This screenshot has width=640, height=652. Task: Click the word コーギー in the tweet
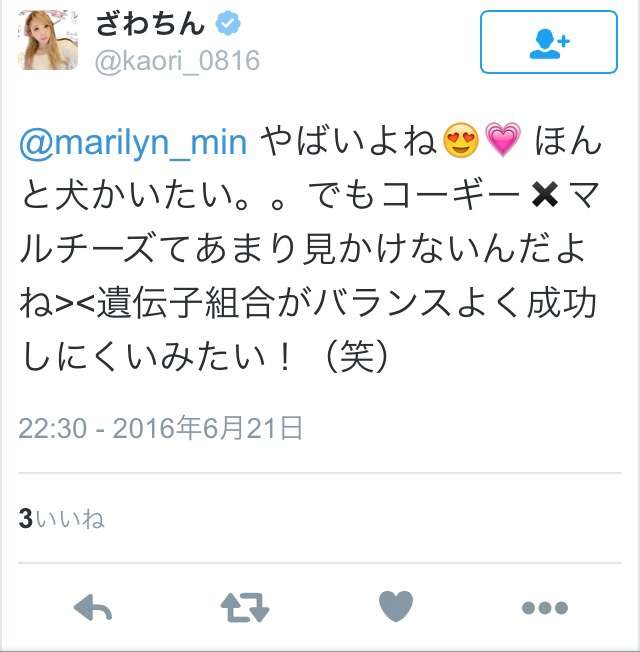coord(451,195)
